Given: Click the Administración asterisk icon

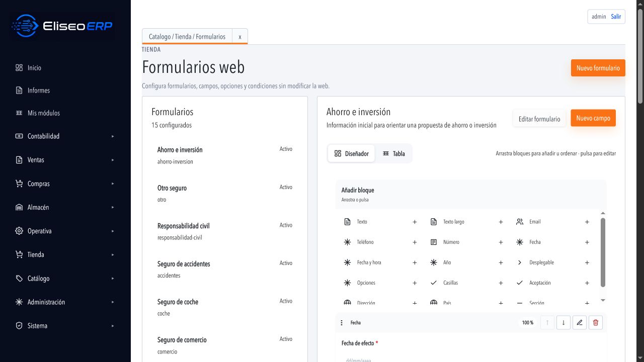Looking at the screenshot, I should (x=19, y=302).
